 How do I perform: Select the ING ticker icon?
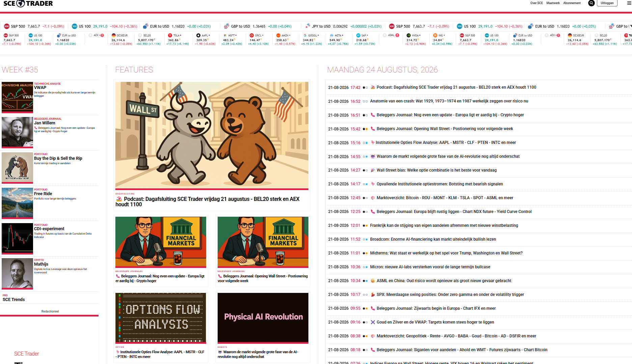tap(435, 35)
